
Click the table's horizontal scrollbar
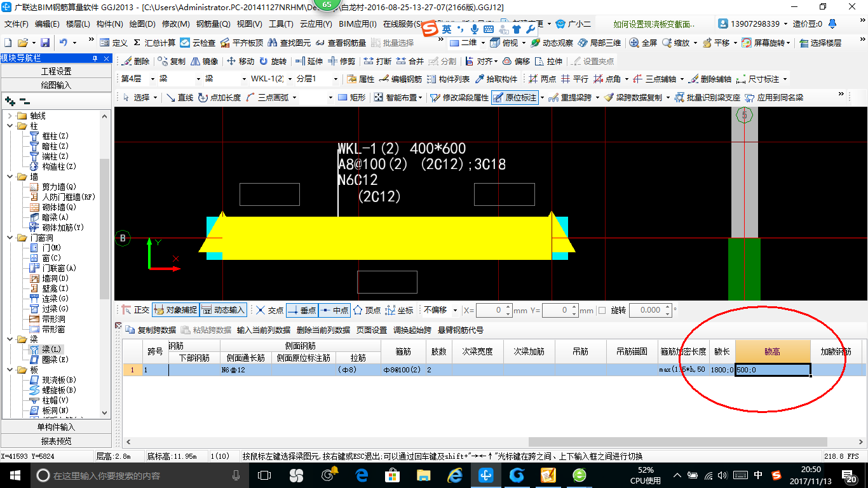[x=677, y=442]
